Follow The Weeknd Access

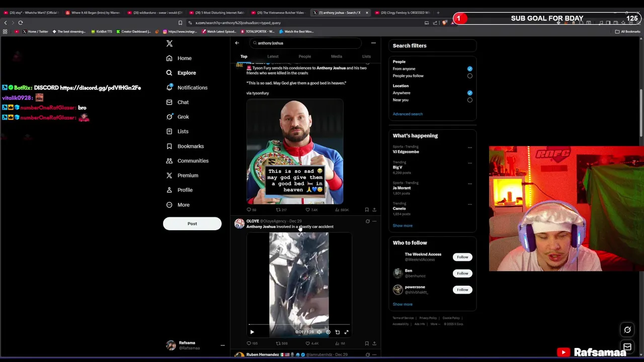462,257
